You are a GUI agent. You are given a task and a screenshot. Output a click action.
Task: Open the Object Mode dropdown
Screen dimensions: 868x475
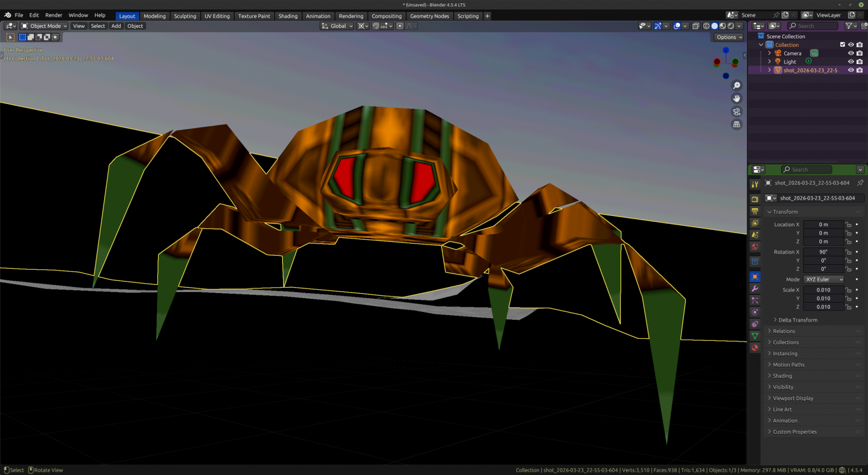[44, 26]
